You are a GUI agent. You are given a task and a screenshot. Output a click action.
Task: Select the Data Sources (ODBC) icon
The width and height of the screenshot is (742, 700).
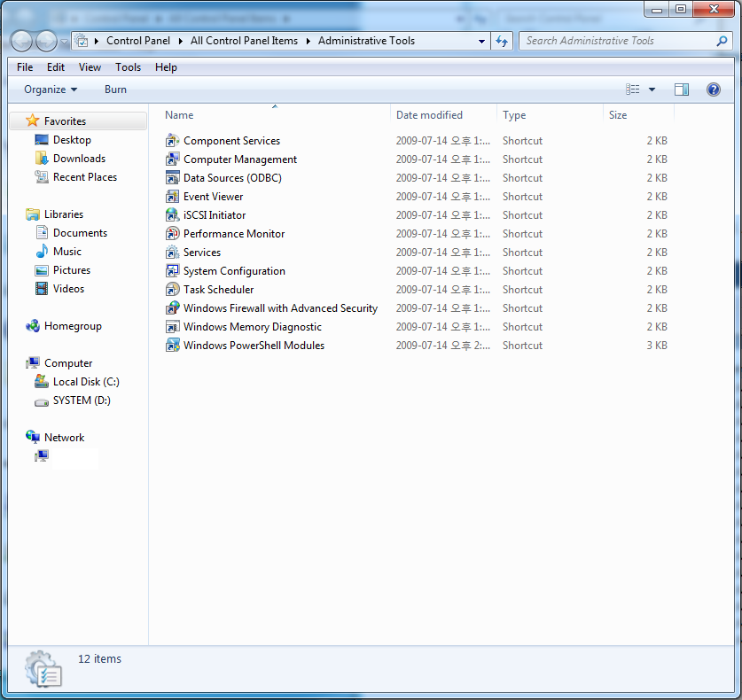coord(172,178)
